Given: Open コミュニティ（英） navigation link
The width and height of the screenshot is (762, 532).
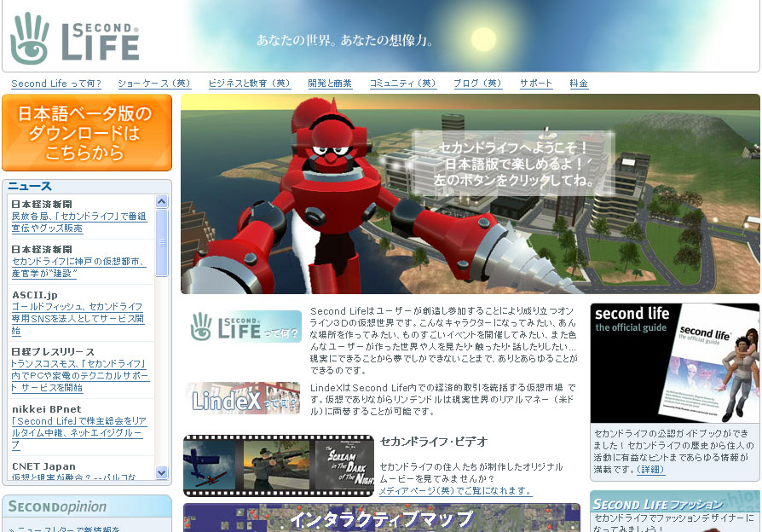Looking at the screenshot, I should pyautogui.click(x=402, y=84).
